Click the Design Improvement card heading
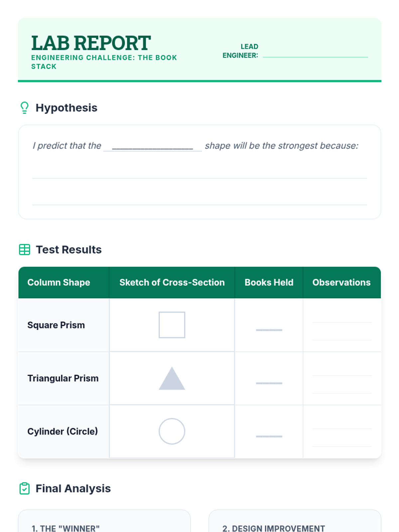399x532 pixels. [x=274, y=528]
